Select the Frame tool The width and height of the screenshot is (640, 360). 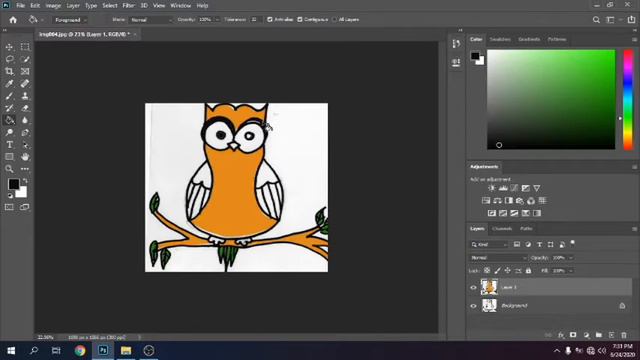tap(25, 71)
